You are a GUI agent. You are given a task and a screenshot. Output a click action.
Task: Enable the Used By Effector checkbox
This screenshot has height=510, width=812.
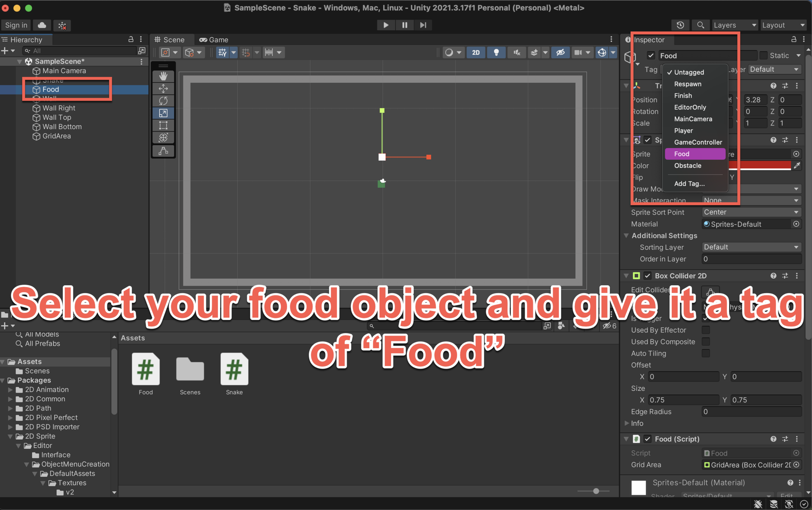pos(705,330)
